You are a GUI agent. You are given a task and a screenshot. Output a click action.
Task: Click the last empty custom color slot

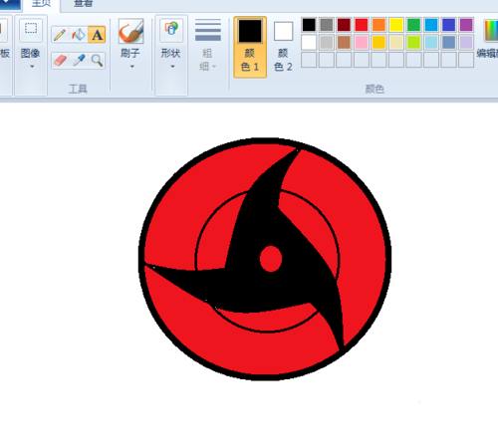(466, 60)
